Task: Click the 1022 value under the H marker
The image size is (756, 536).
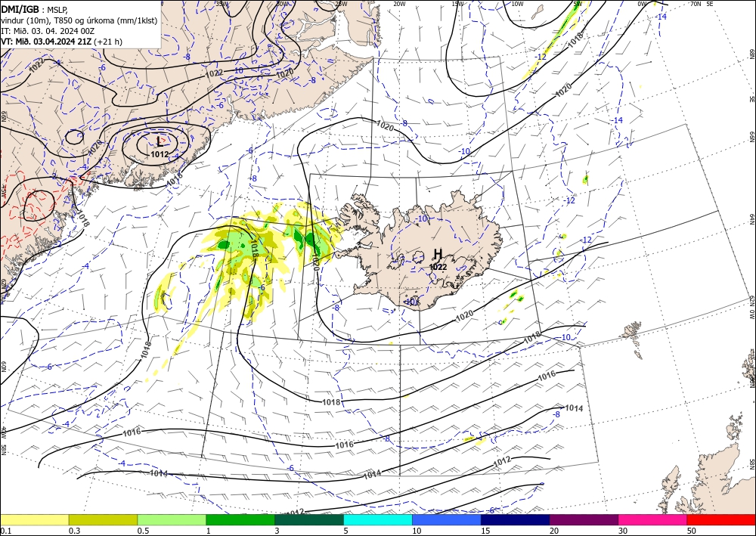Action: pyautogui.click(x=438, y=267)
